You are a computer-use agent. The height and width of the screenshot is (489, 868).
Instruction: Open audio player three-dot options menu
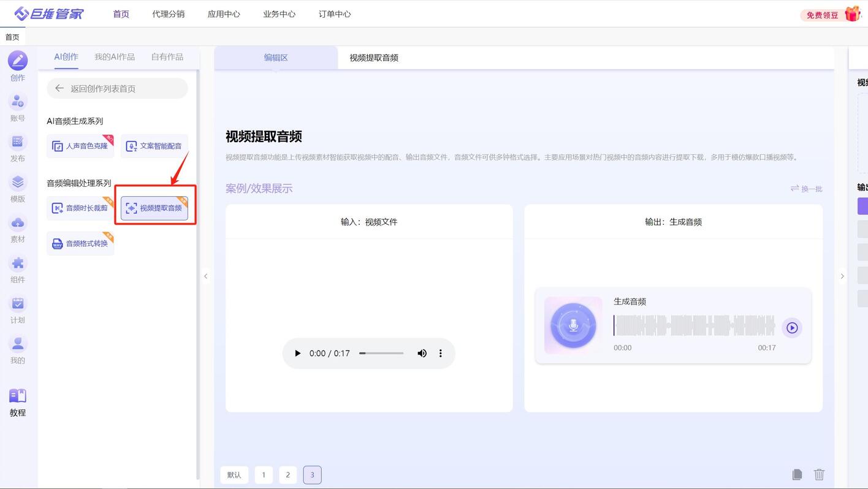click(x=440, y=353)
